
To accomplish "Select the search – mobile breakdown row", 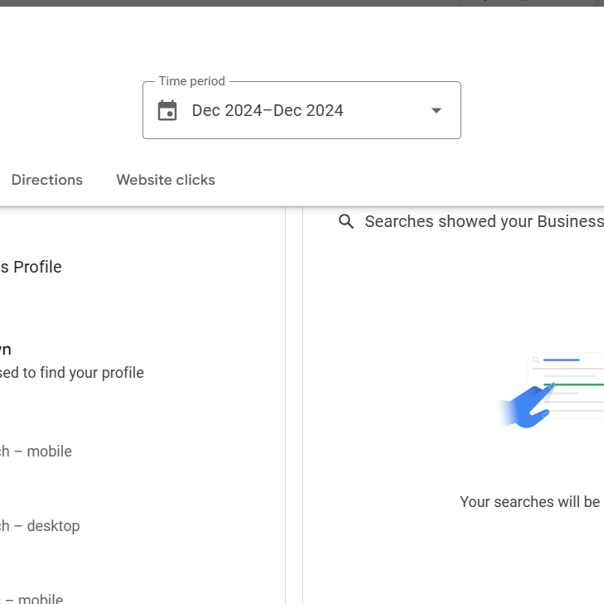I will click(x=36, y=451).
